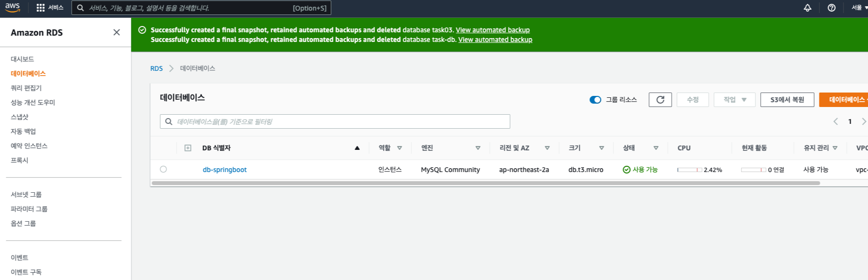Image resolution: width=868 pixels, height=280 pixels.
Task: Open 스냅샷 in the sidebar
Action: 20,117
